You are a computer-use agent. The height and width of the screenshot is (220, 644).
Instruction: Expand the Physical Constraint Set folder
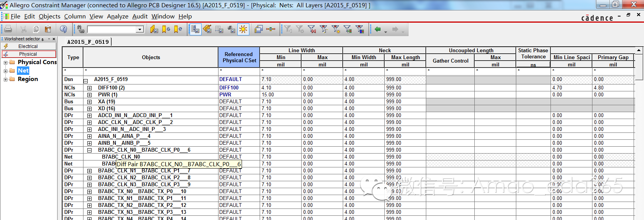coord(5,62)
